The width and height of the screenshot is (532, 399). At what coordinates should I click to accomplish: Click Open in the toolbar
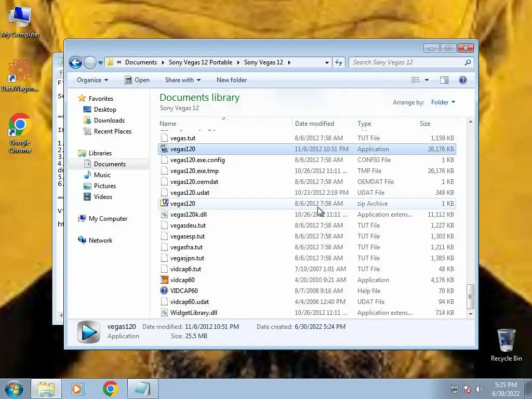pos(137,80)
